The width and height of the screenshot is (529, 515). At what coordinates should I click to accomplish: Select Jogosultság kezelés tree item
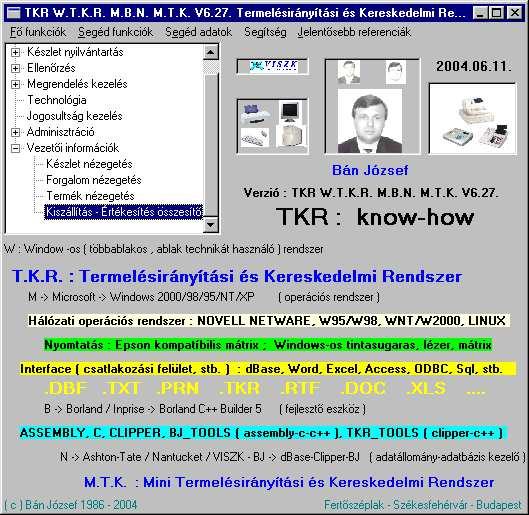point(75,116)
